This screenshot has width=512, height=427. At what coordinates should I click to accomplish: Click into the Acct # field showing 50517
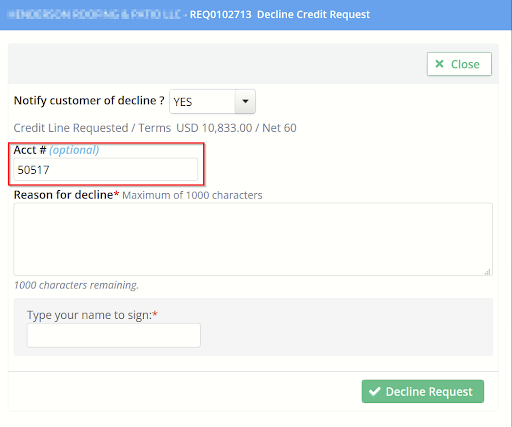(x=106, y=170)
